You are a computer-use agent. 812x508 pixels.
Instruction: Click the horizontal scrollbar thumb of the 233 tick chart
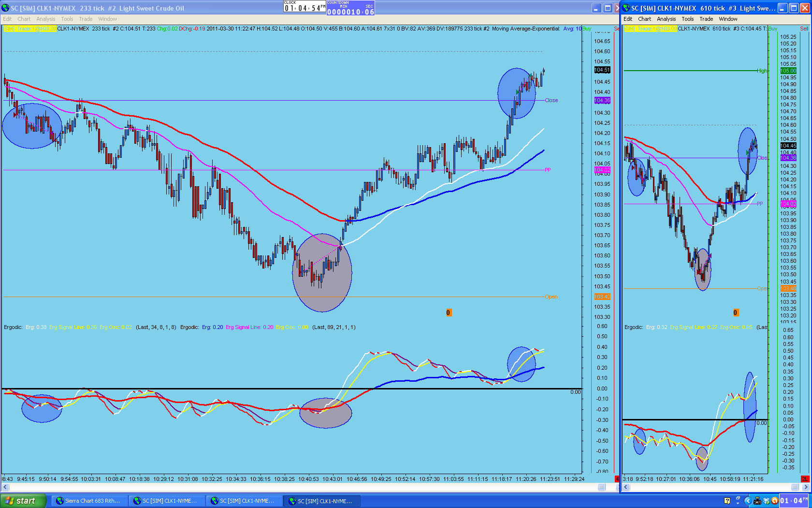tap(601, 487)
